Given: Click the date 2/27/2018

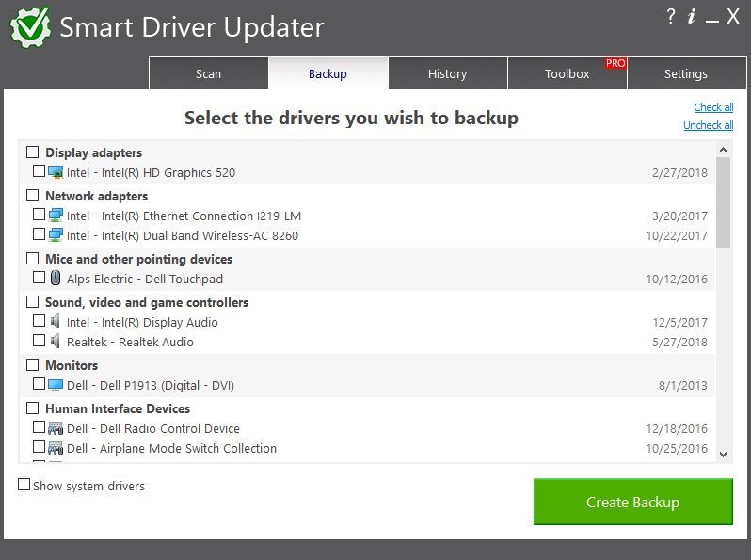Looking at the screenshot, I should [x=679, y=173].
